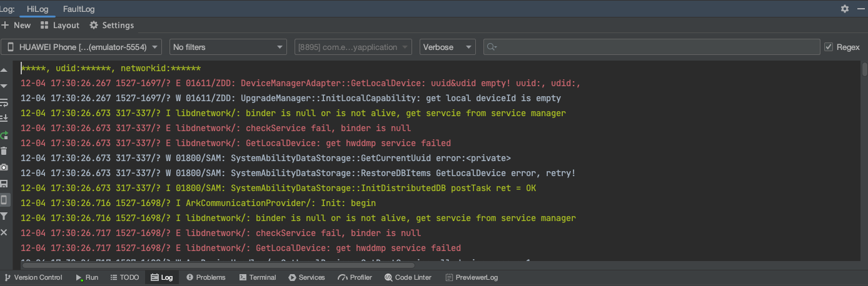Hide the log panel with minimize dash
Image resolution: width=868 pixels, height=286 pixels.
(860, 9)
